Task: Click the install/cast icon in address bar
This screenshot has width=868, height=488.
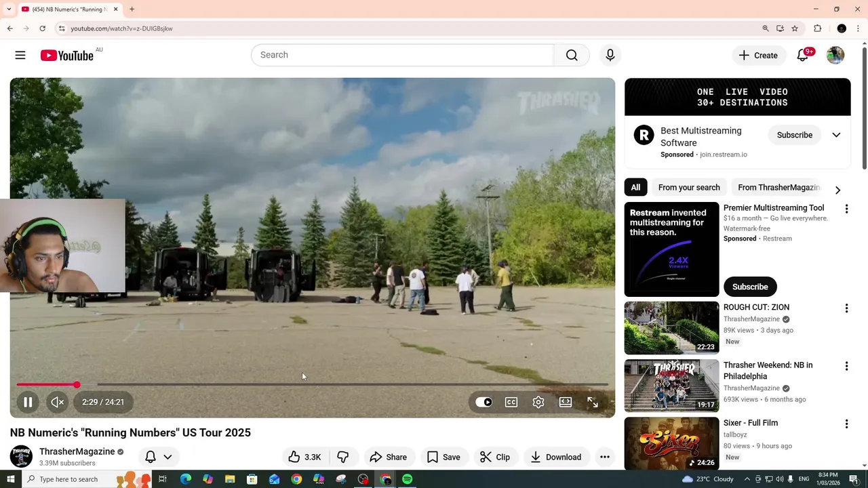Action: (x=780, y=28)
